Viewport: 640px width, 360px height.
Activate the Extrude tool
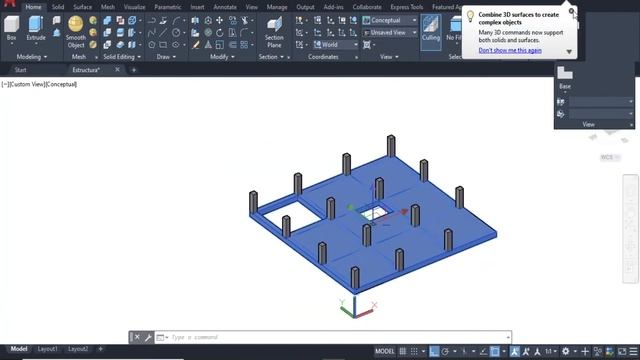click(x=36, y=28)
